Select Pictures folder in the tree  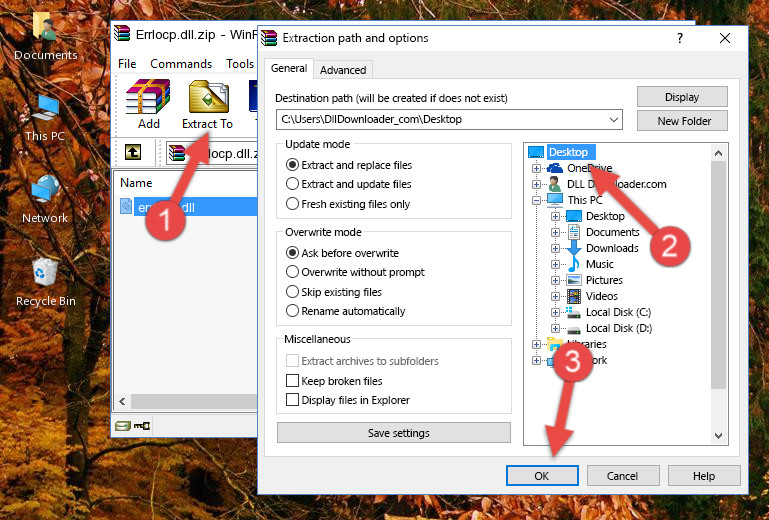[604, 280]
